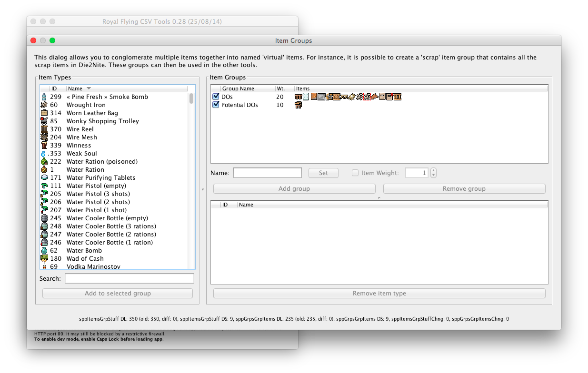This screenshot has width=588, height=373.
Task: Click the Weak Soul item icon
Action: pos(44,153)
